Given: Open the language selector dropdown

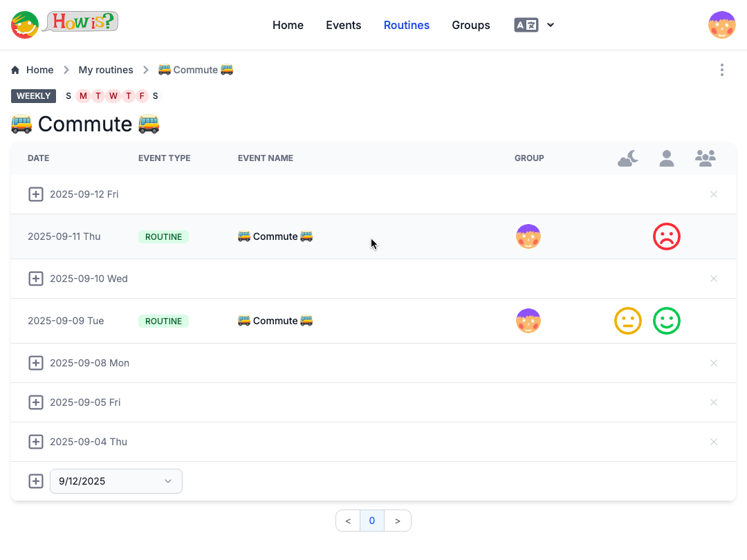Looking at the screenshot, I should (534, 25).
